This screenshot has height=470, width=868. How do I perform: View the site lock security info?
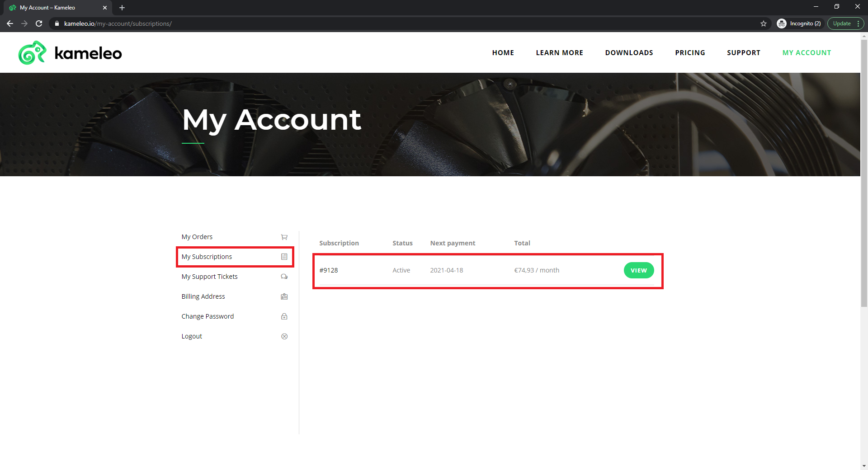[x=57, y=23]
